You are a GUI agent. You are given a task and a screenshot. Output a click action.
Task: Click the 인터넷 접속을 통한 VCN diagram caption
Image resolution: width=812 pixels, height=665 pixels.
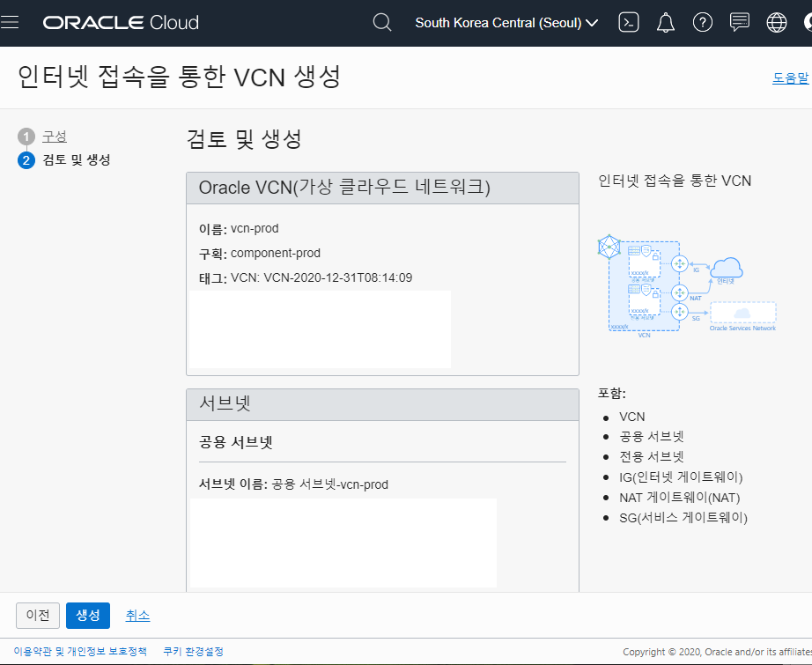tap(675, 181)
